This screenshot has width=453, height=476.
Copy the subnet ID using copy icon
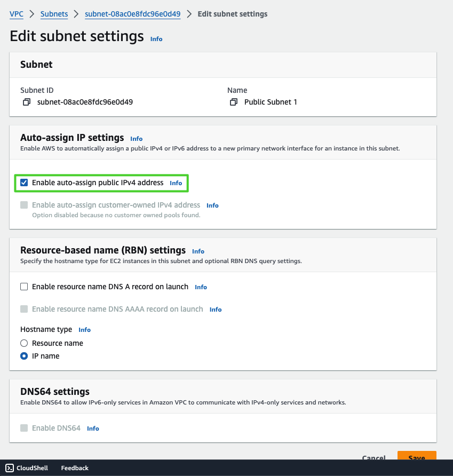(27, 102)
